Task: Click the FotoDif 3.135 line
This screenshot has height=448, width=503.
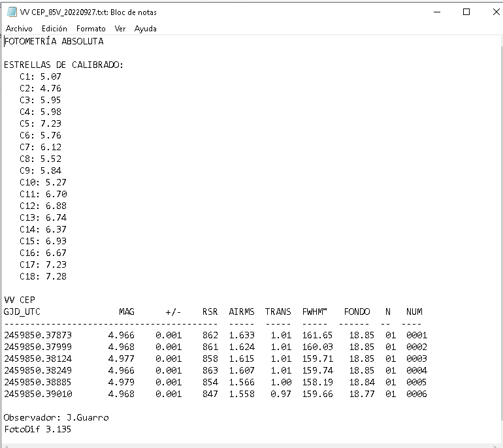Action: pos(38,429)
